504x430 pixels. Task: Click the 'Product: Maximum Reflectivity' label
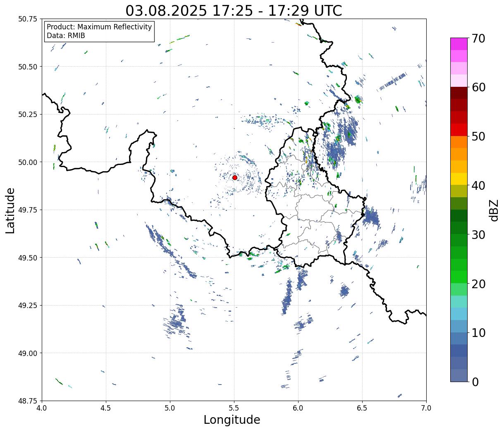pos(99,27)
